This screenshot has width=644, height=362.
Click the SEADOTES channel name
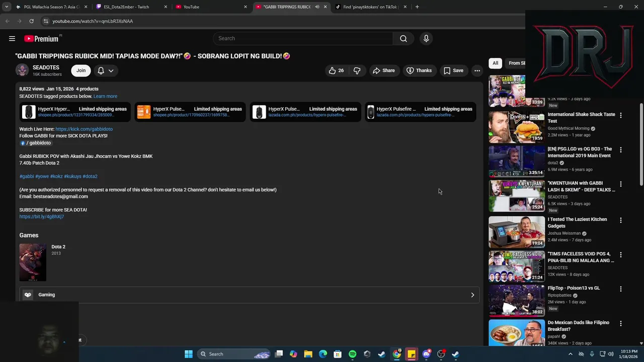(46, 67)
